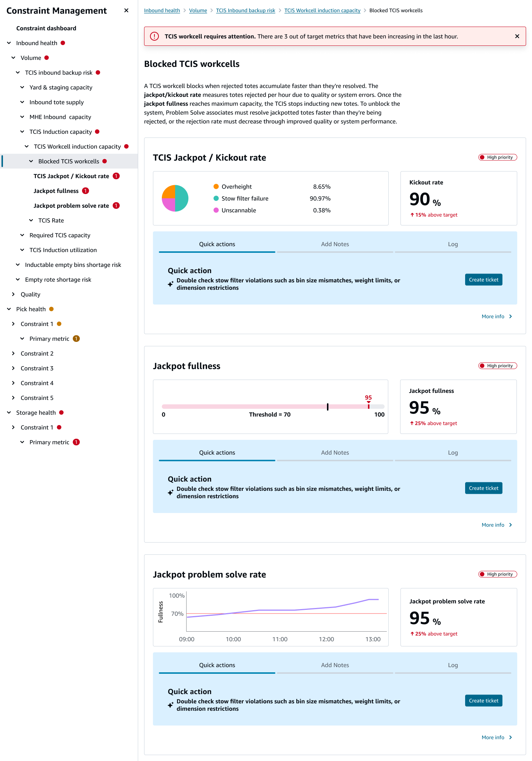532x761 pixels.
Task: Click the Overheight orange legend dot
Action: (x=216, y=186)
